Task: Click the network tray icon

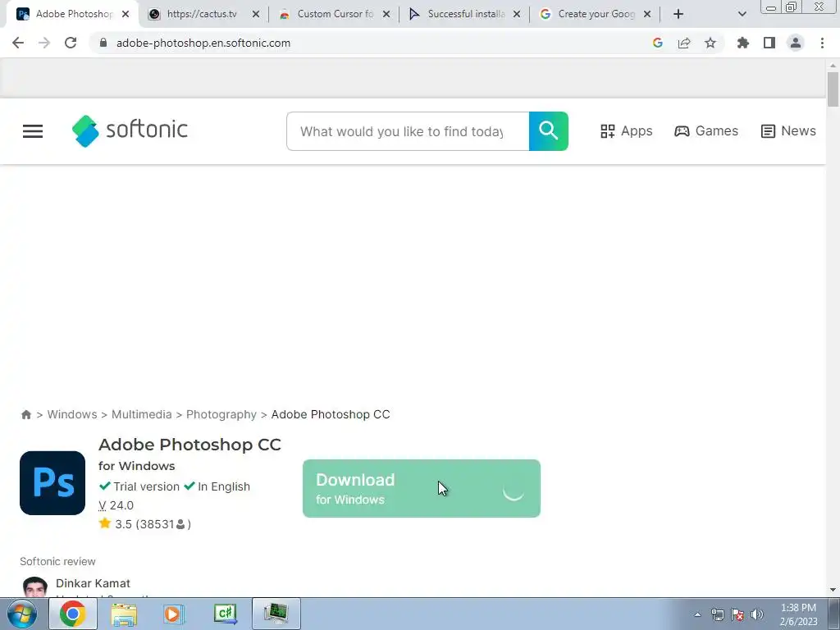Action: [x=717, y=614]
